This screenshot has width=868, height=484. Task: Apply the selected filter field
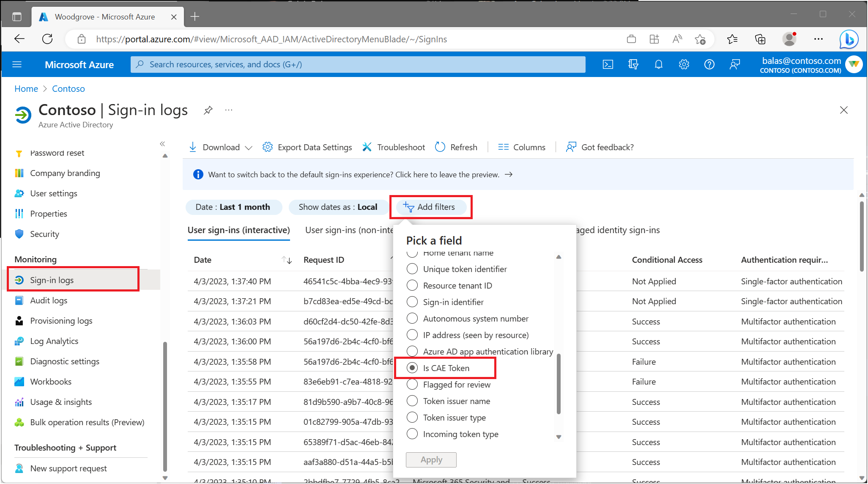pos(431,459)
